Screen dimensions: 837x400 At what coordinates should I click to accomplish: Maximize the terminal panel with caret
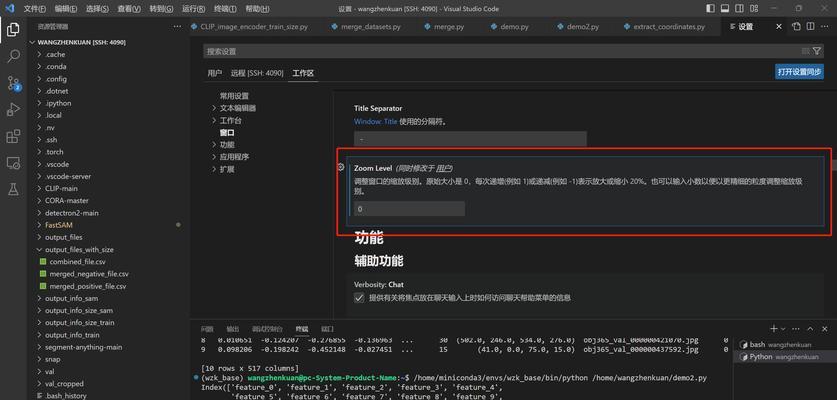(x=810, y=328)
